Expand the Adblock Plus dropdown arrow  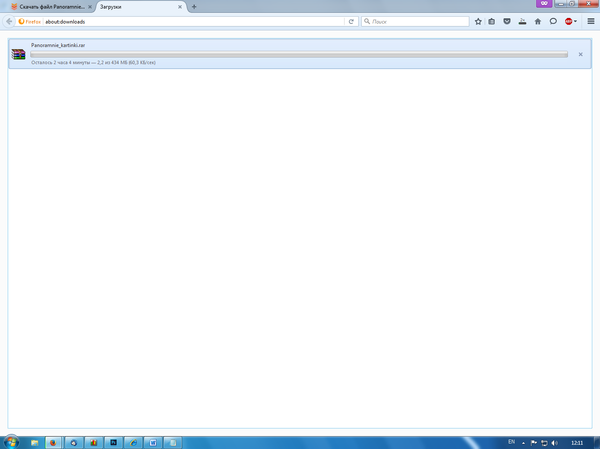[x=575, y=21]
